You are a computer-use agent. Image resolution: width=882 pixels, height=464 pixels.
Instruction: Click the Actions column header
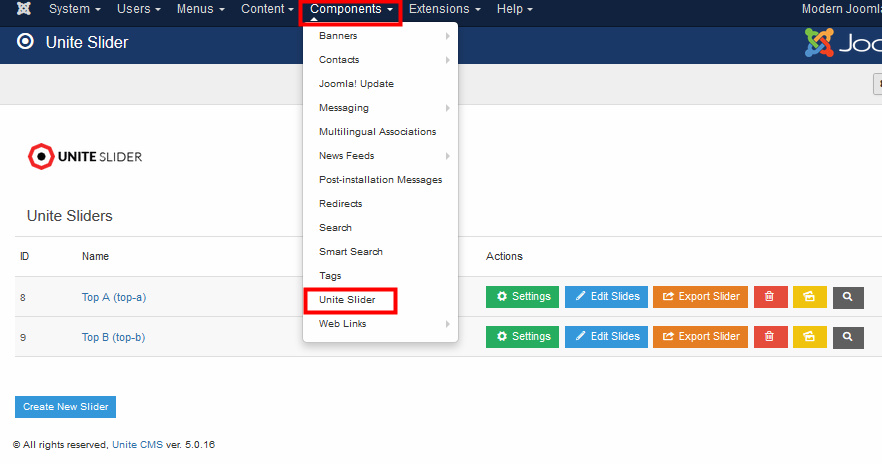[504, 256]
